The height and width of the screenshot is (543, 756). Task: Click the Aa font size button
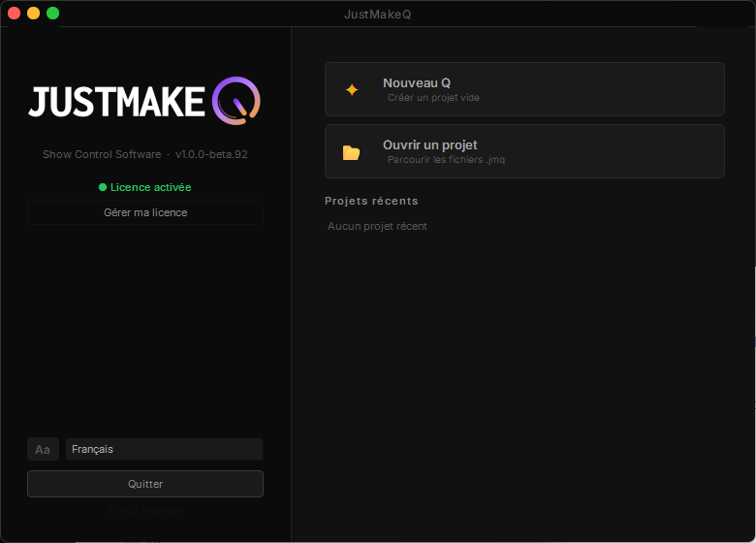coord(43,449)
